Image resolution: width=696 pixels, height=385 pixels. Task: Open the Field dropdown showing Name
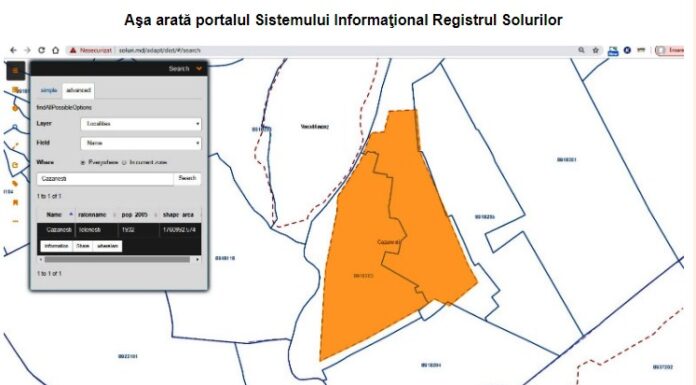click(141, 143)
